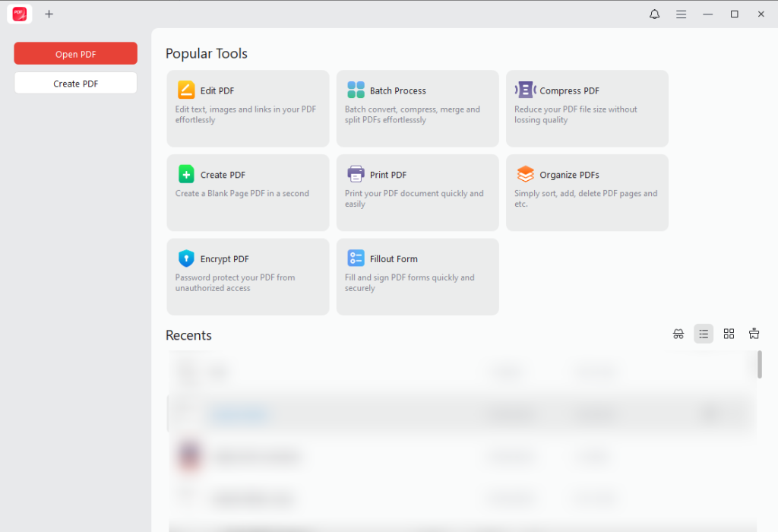Switch Recents to grid view
The width and height of the screenshot is (778, 532).
729,334
